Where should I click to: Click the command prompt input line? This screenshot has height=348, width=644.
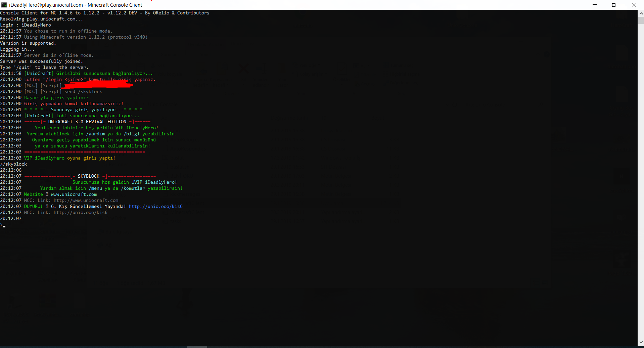click(3, 225)
